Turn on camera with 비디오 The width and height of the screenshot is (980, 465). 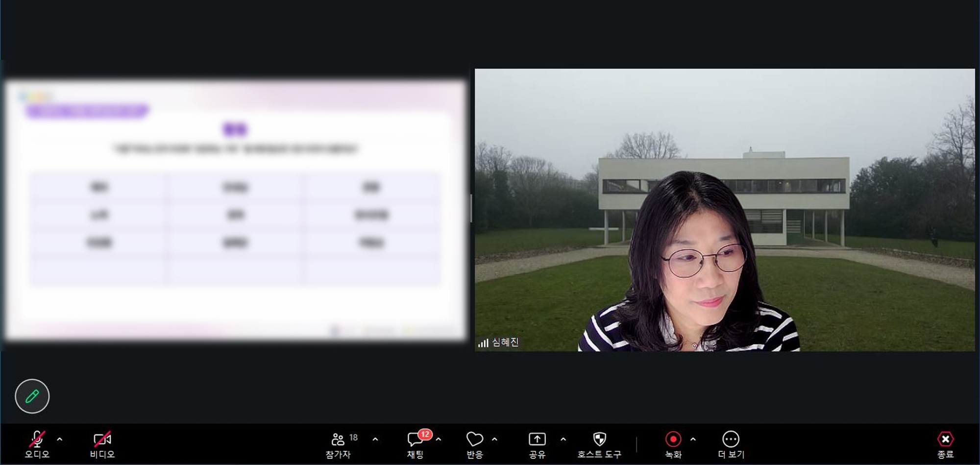click(102, 444)
